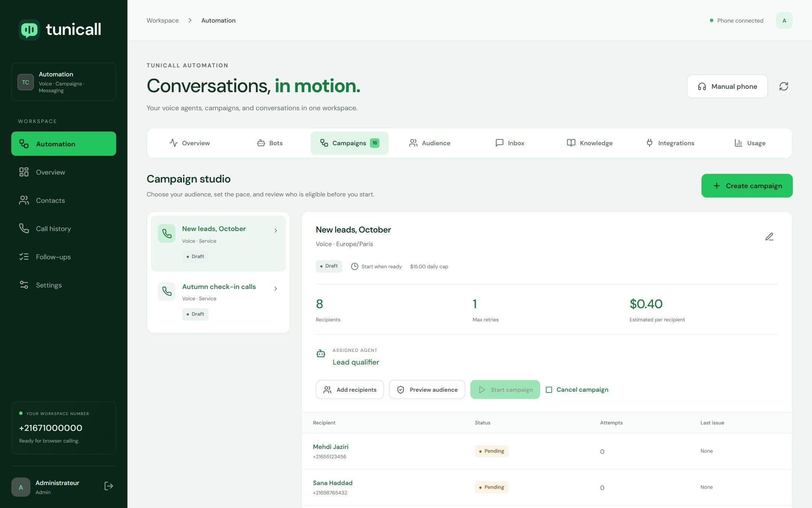Switch to the Bots tab
The width and height of the screenshot is (812, 508).
click(x=270, y=143)
